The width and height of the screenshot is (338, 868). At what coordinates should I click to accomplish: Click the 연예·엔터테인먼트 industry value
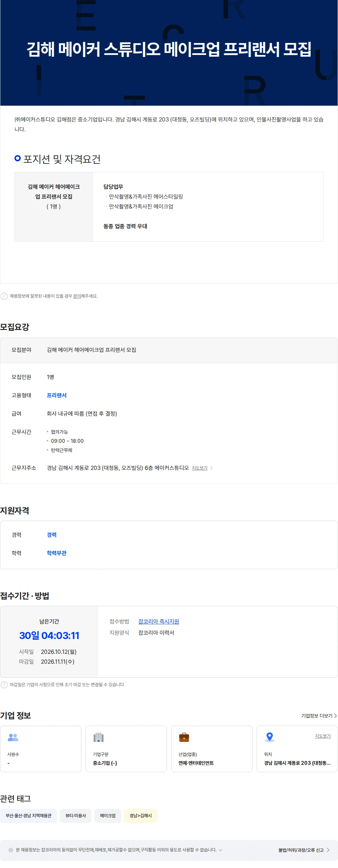pos(196,763)
